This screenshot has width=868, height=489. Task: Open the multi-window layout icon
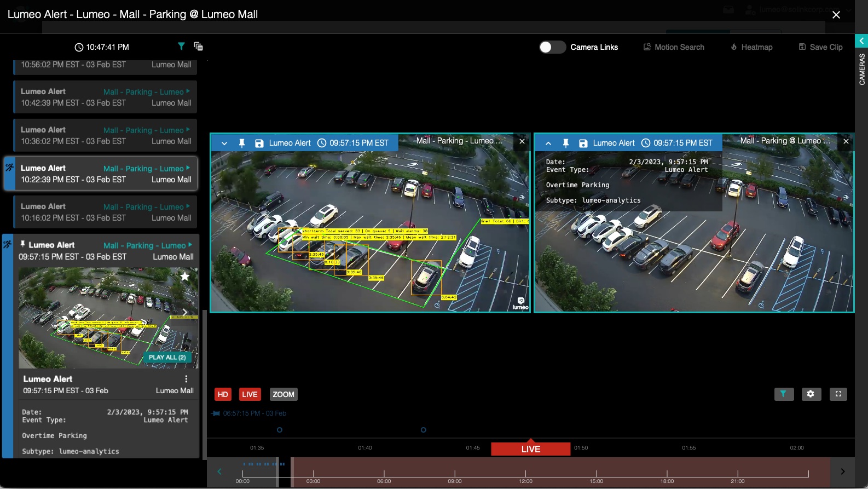198,47
